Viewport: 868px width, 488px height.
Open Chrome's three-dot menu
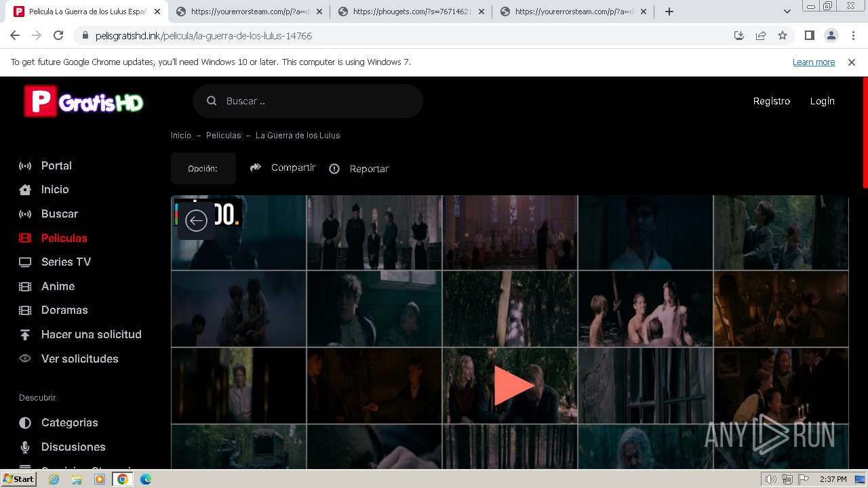click(x=853, y=35)
